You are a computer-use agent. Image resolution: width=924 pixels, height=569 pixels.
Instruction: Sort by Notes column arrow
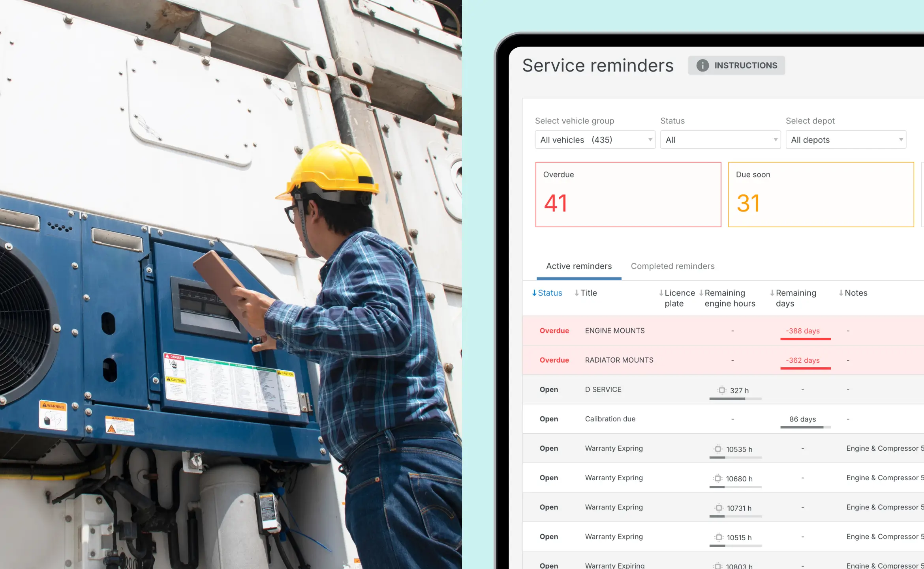841,293
